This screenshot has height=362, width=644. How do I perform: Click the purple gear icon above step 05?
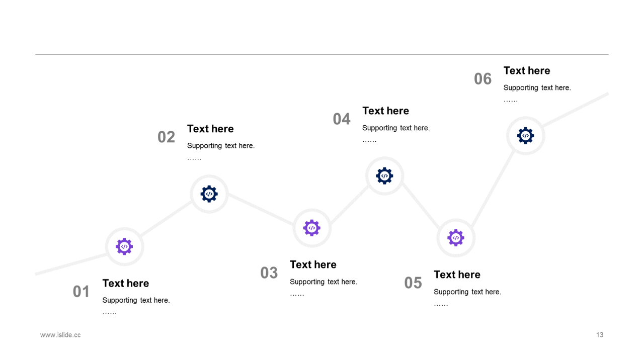click(456, 238)
